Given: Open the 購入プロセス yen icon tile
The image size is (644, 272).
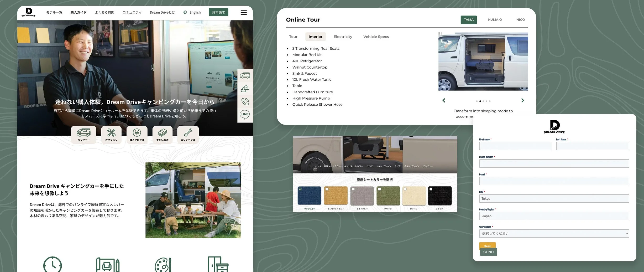Looking at the screenshot, I should tap(137, 135).
